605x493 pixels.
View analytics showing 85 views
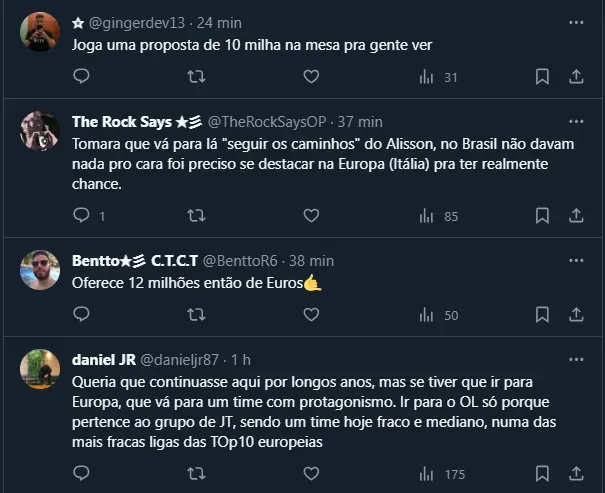pyautogui.click(x=437, y=215)
